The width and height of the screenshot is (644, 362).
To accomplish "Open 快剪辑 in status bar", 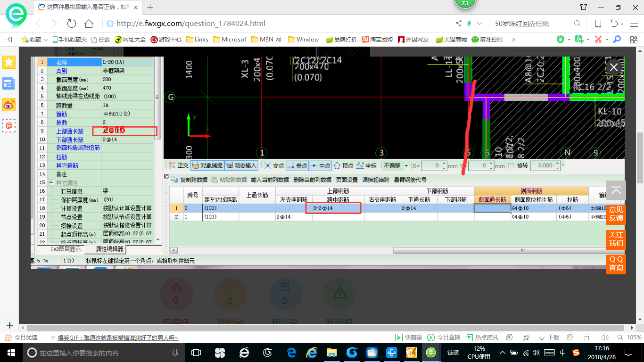I will [x=409, y=337].
